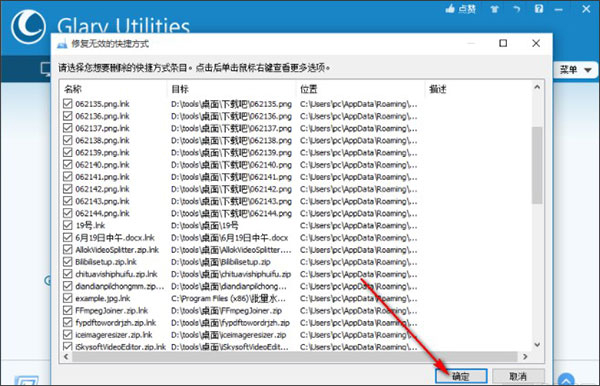The image size is (600, 386).
Task: Select the 062144.png.lnk row name
Action: pos(102,213)
